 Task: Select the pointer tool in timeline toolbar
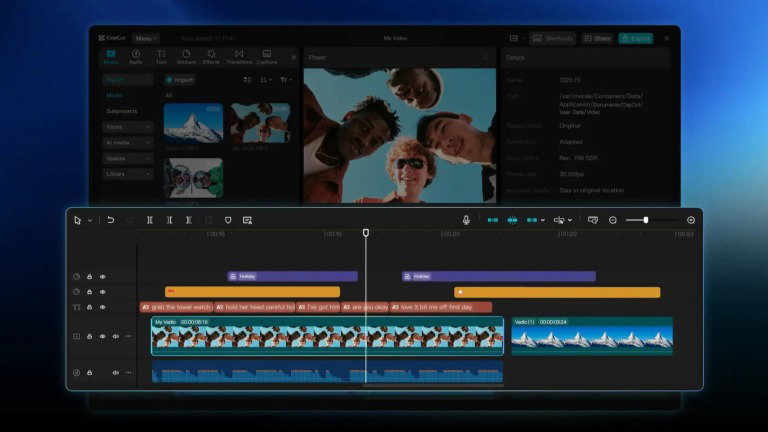(x=77, y=220)
